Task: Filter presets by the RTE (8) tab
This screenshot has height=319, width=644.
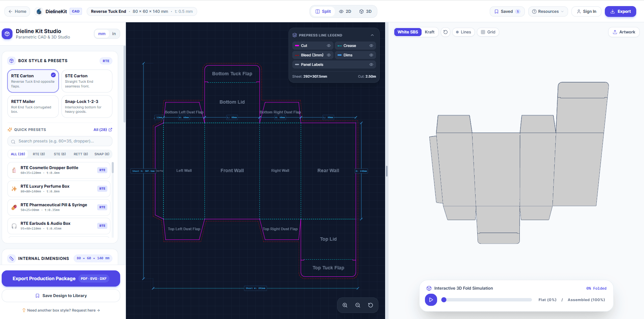Action: coord(39,154)
